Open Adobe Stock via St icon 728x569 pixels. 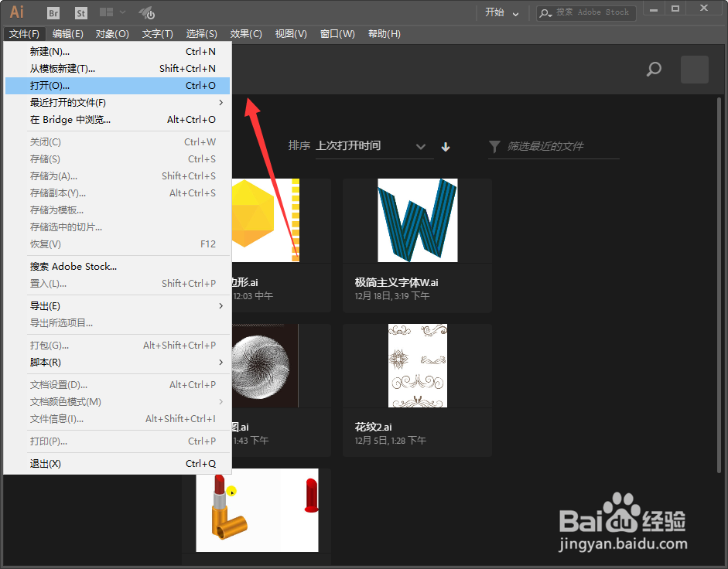pyautogui.click(x=80, y=13)
